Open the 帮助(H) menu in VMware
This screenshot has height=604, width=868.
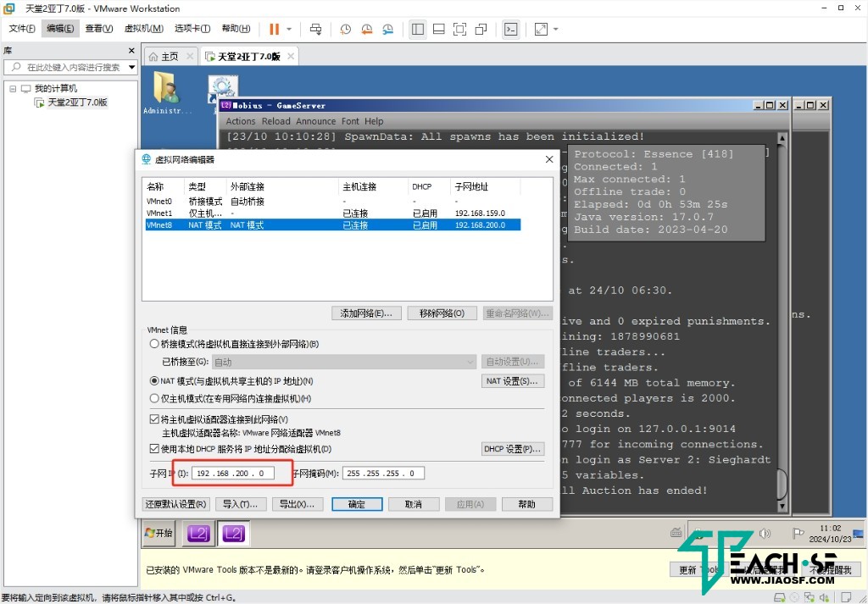coord(236,29)
